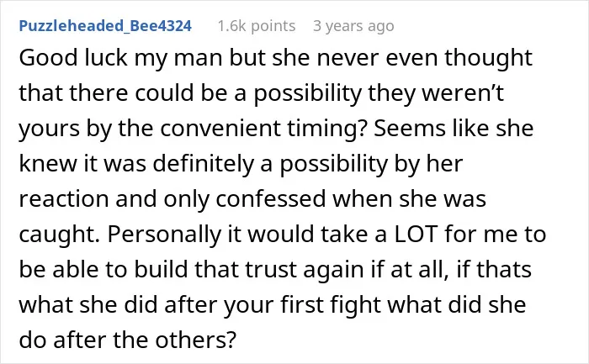
Task: Open the '3 years ago' timestamp permalink
Action: pos(353,26)
